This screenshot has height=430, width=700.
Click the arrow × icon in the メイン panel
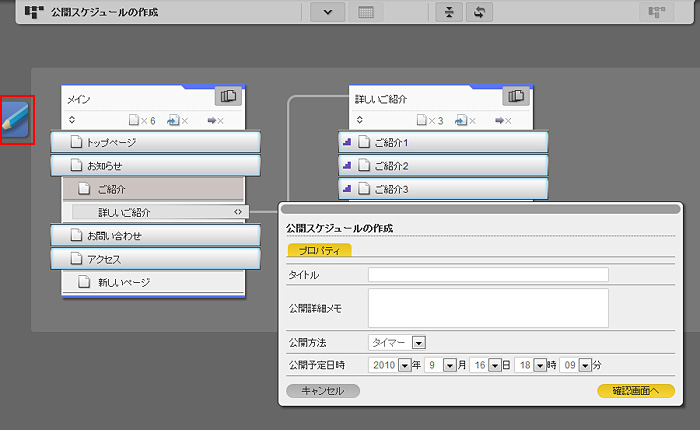216,121
